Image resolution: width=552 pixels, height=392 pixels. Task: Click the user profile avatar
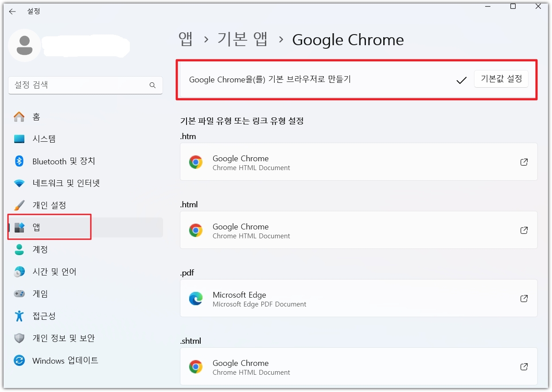point(25,45)
